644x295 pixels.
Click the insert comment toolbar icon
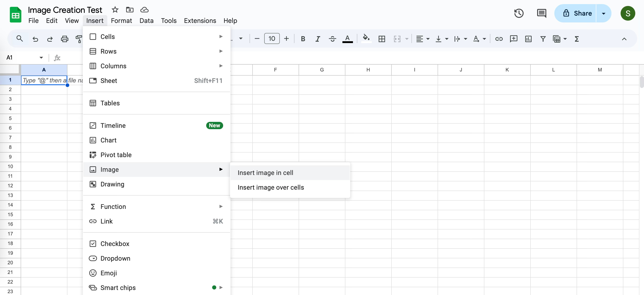click(x=514, y=39)
